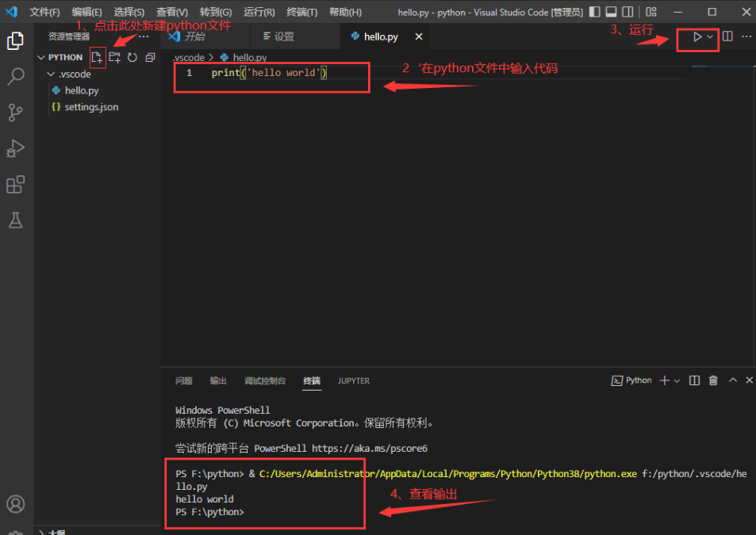Image resolution: width=756 pixels, height=535 pixels.
Task: Open the 文件(F) menu
Action: click(x=44, y=12)
